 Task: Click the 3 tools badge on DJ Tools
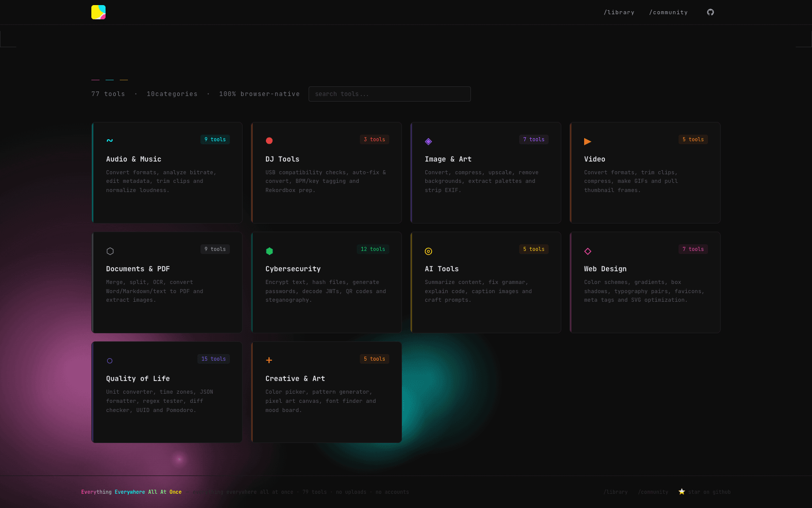point(375,139)
